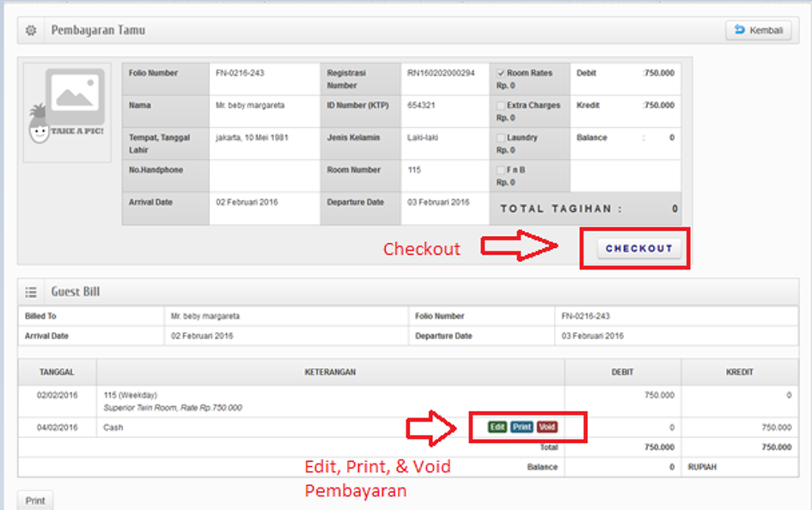Go back using the Kembali button

click(758, 31)
